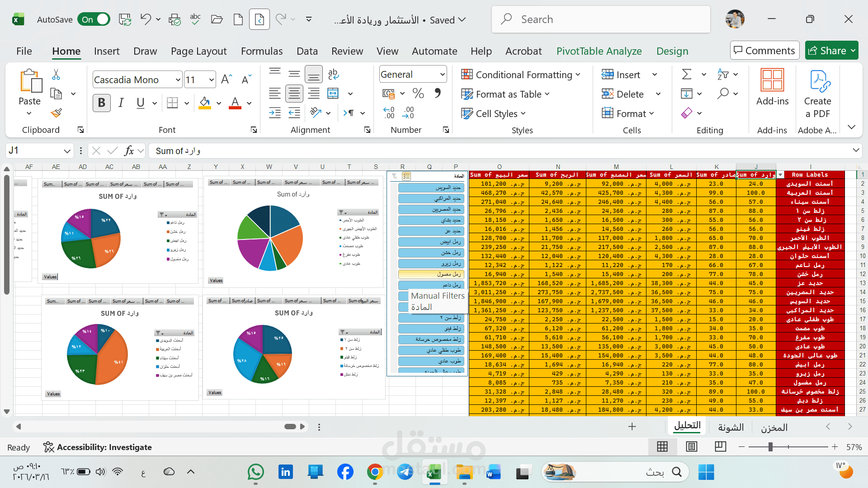Toggle Underline formatting
The image size is (868, 488).
140,103
